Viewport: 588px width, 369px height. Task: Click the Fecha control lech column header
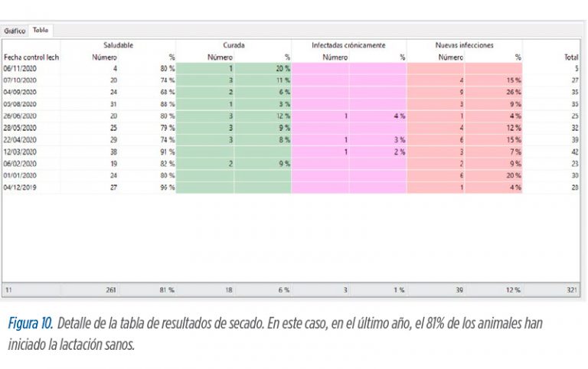[31, 57]
